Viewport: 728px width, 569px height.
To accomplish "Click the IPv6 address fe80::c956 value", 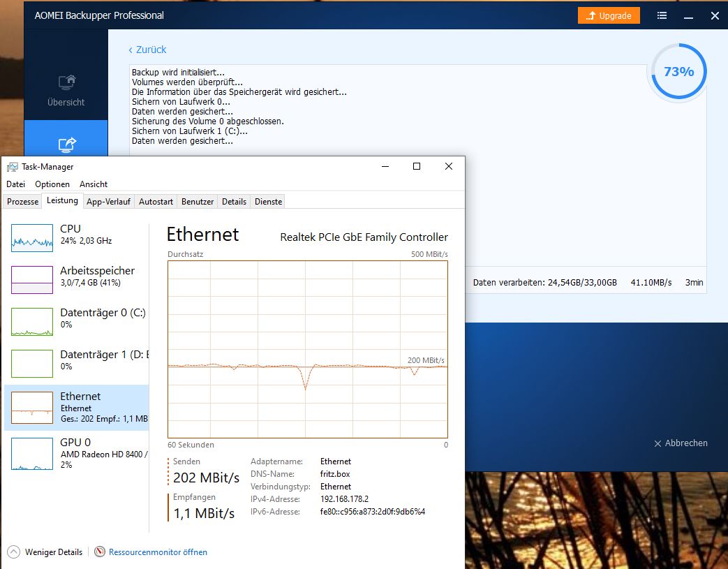I will (x=372, y=512).
